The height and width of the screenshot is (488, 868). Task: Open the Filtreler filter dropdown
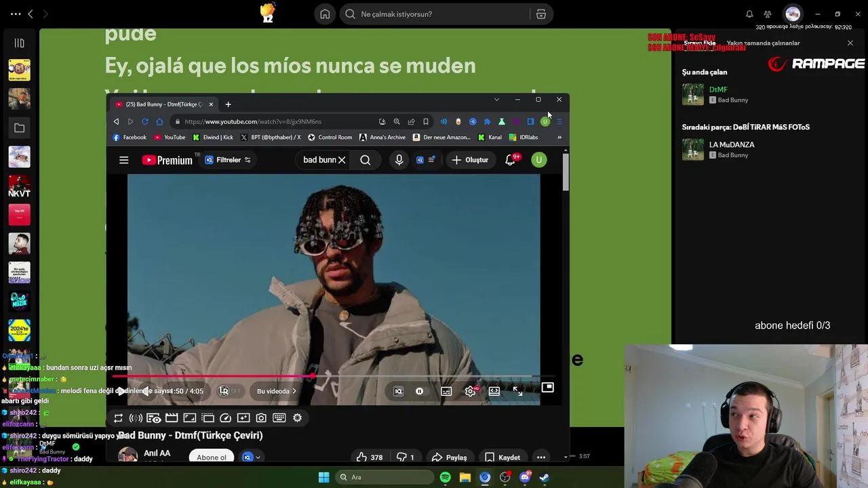pyautogui.click(x=228, y=160)
